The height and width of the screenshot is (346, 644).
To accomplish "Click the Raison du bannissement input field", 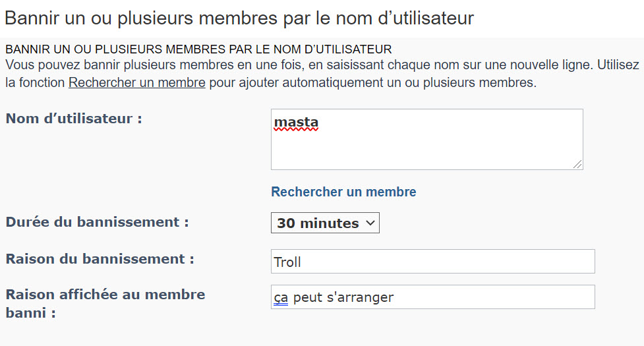I will pyautogui.click(x=432, y=262).
